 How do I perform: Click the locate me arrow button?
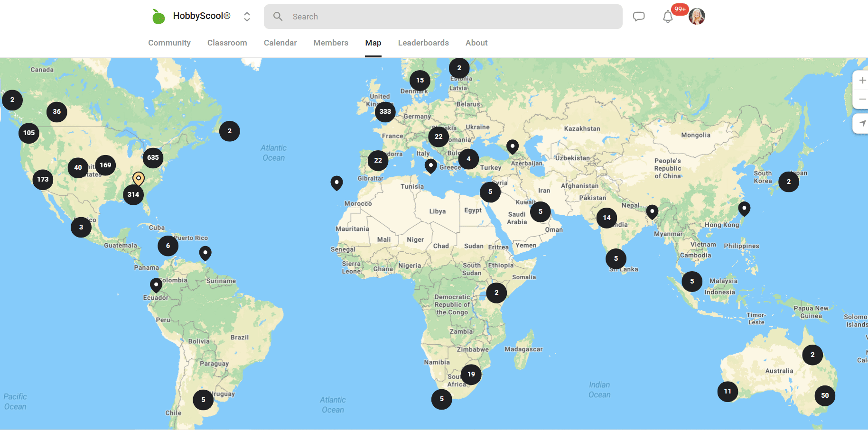862,123
